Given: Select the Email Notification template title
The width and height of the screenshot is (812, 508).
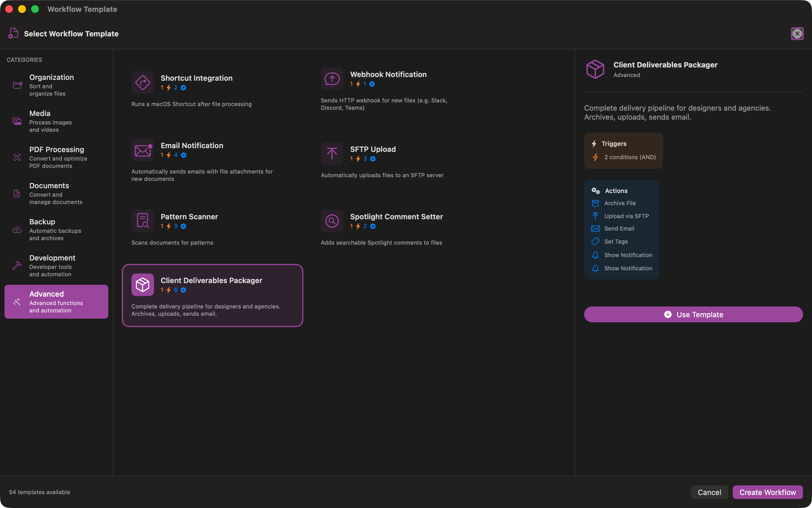Looking at the screenshot, I should click(192, 145).
